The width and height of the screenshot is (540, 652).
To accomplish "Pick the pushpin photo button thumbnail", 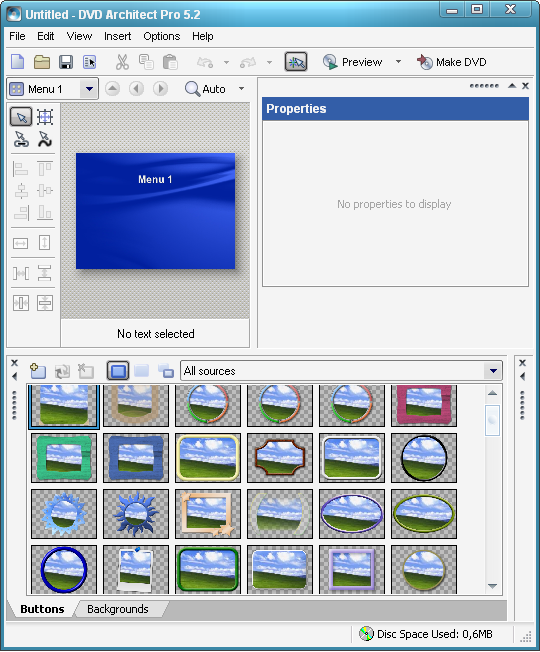I will click(x=136, y=569).
